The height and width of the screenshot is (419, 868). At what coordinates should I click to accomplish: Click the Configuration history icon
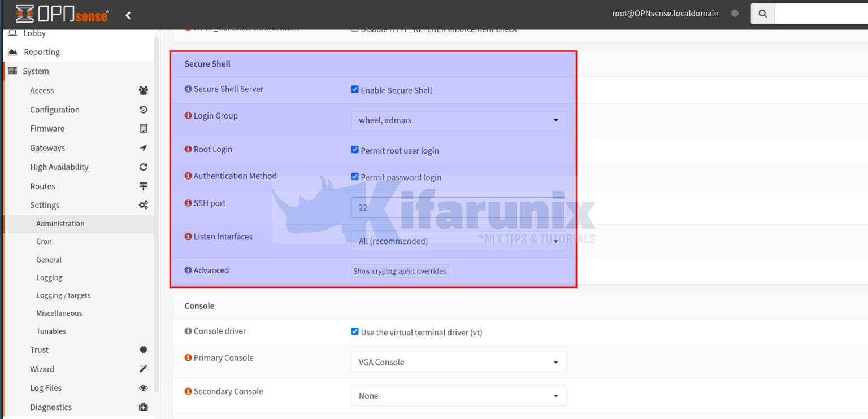(143, 109)
